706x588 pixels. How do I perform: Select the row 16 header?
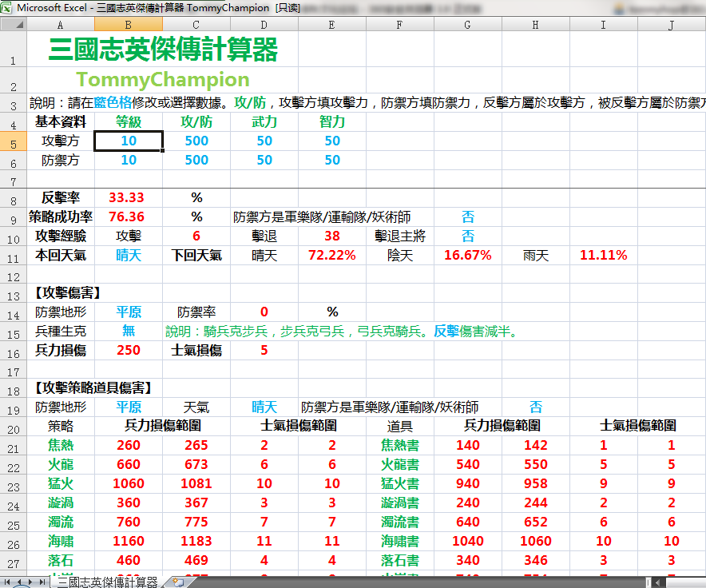(13, 350)
